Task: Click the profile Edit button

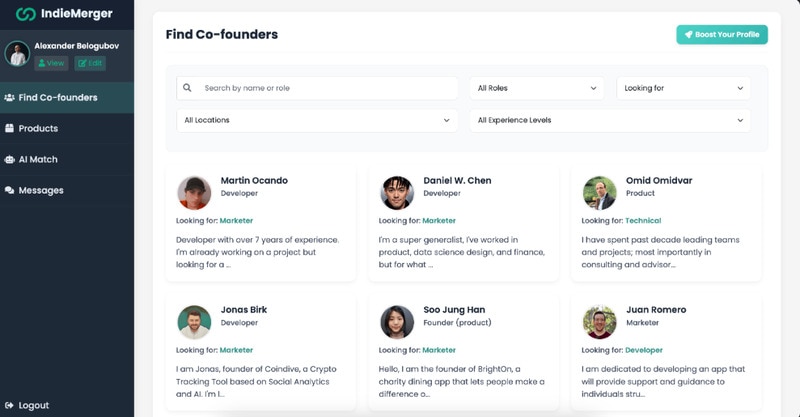Action: 90,63
